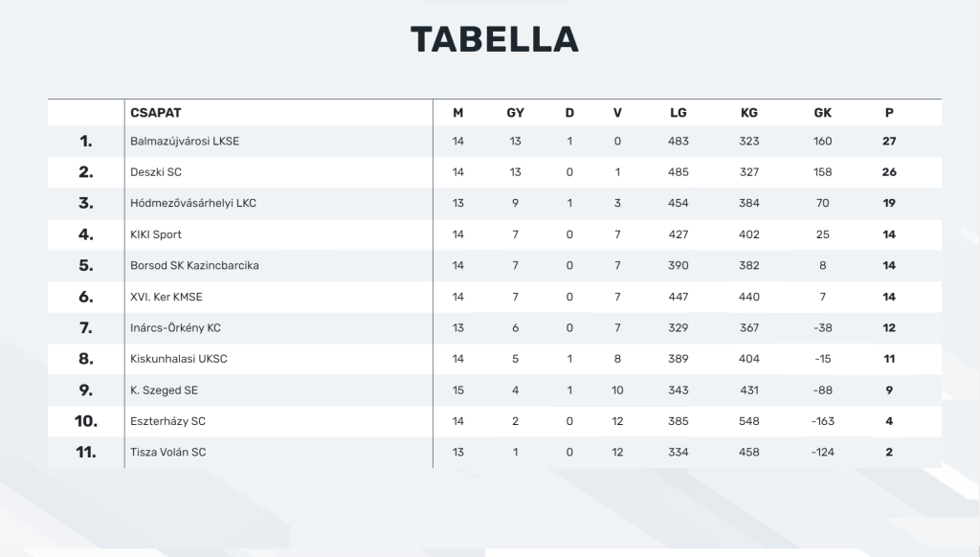Open the Deszki SC team entry
Screen dimensions: 980x557
tap(156, 172)
